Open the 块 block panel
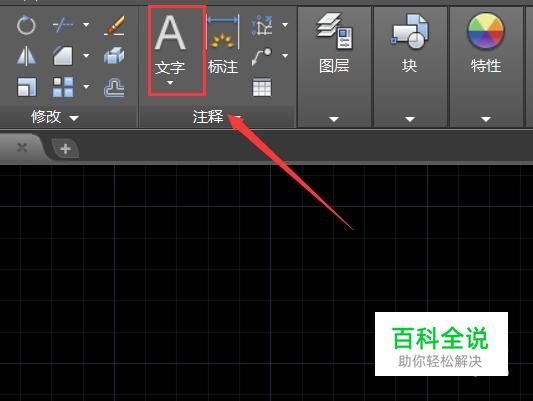The image size is (533, 401). [410, 42]
